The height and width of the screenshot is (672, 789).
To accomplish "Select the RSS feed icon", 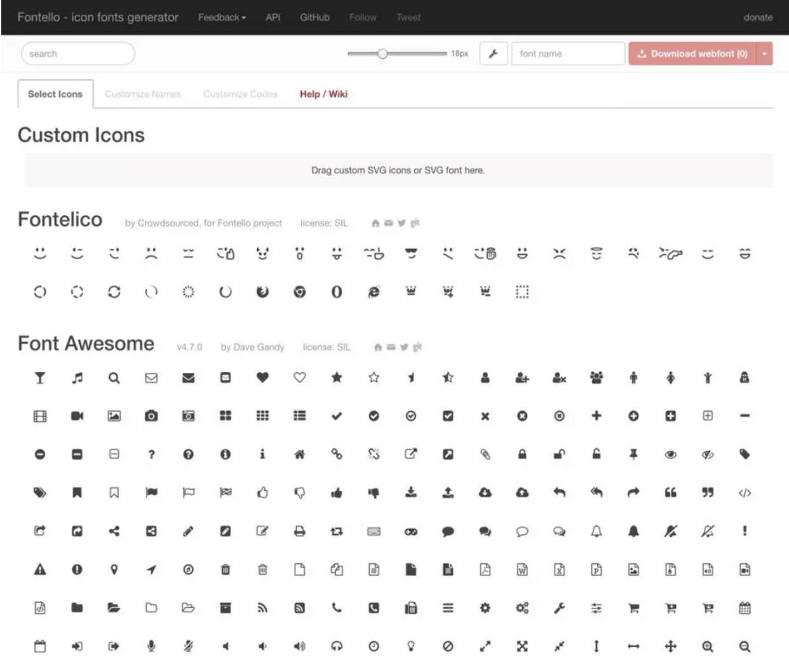I will tap(262, 608).
